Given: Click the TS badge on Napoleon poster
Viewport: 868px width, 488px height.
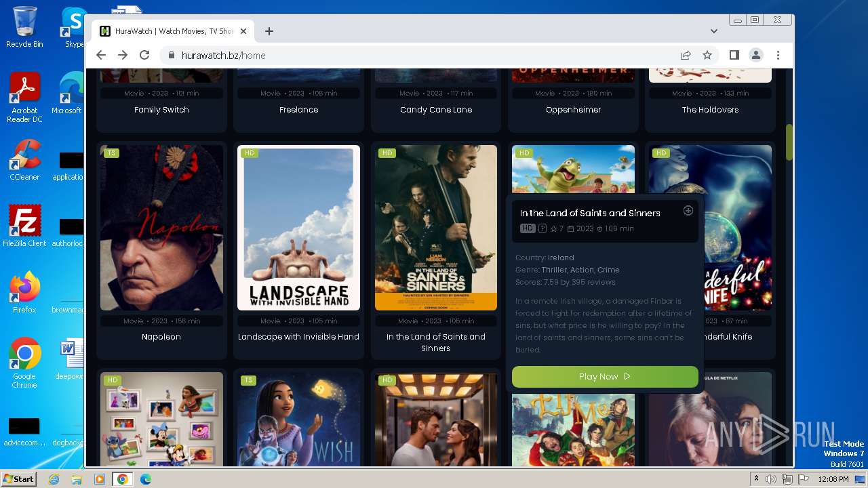Looking at the screenshot, I should point(111,153).
